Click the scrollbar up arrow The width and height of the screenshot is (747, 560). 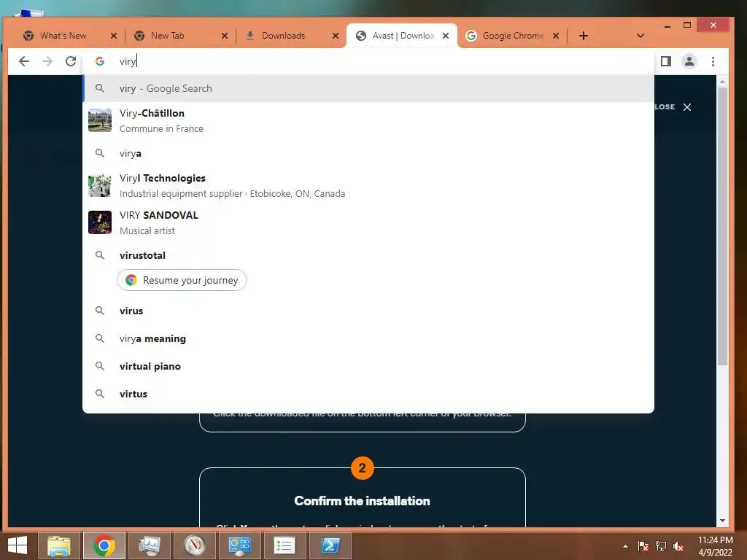pos(722,82)
